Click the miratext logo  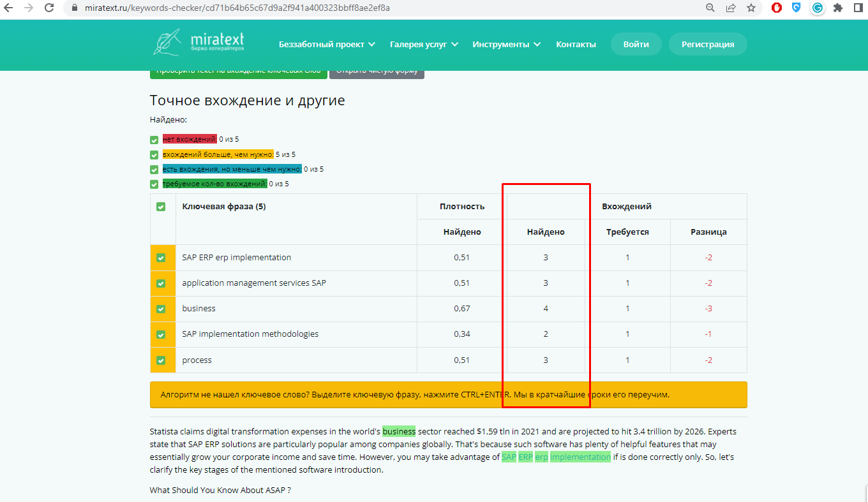[x=198, y=42]
